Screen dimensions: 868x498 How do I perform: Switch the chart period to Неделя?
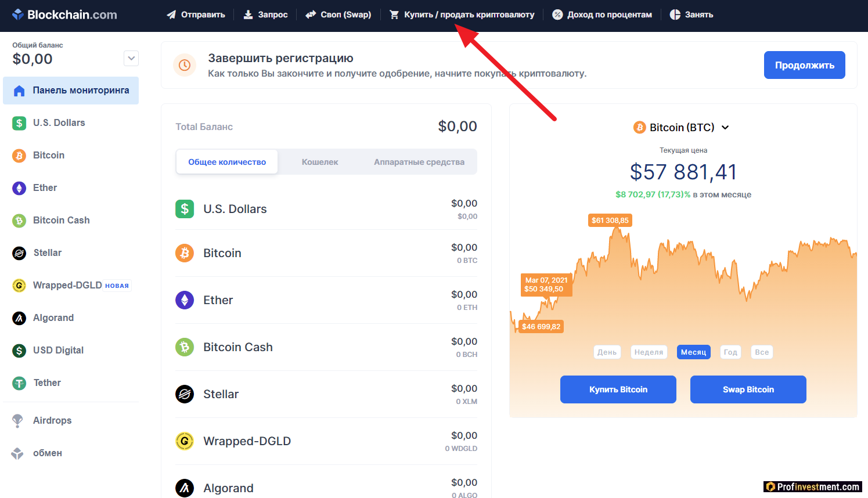coord(649,352)
